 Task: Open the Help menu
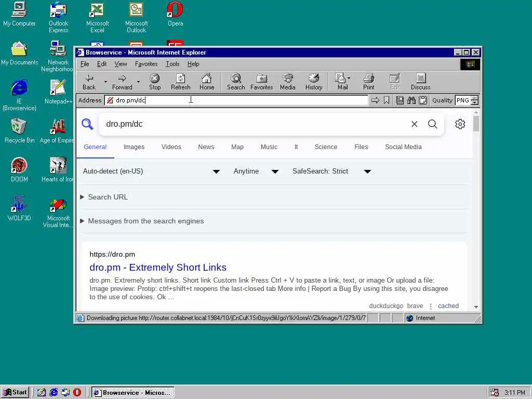tap(193, 64)
